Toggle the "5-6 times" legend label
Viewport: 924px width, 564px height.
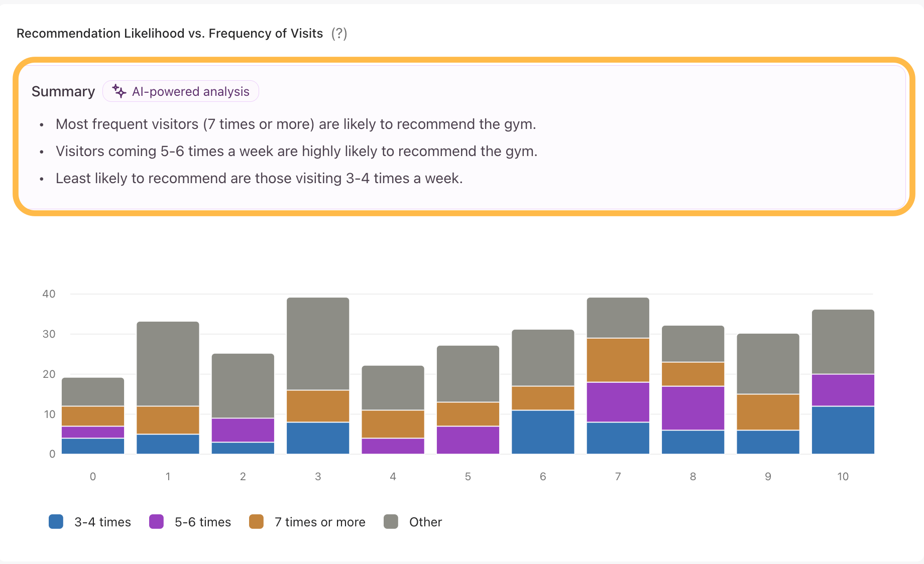pyautogui.click(x=202, y=522)
